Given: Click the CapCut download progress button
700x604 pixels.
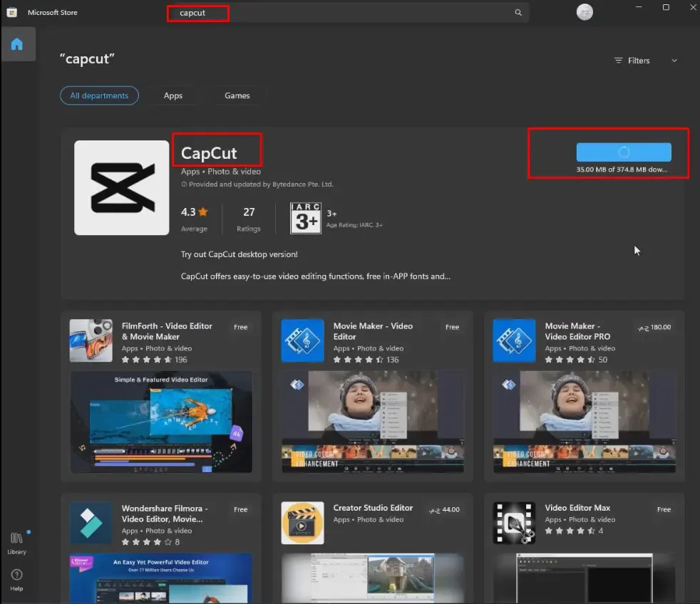Looking at the screenshot, I should click(624, 152).
